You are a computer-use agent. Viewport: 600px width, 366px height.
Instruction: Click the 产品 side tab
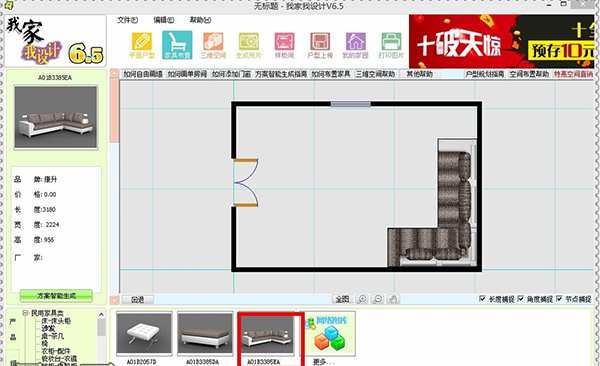pos(13,329)
